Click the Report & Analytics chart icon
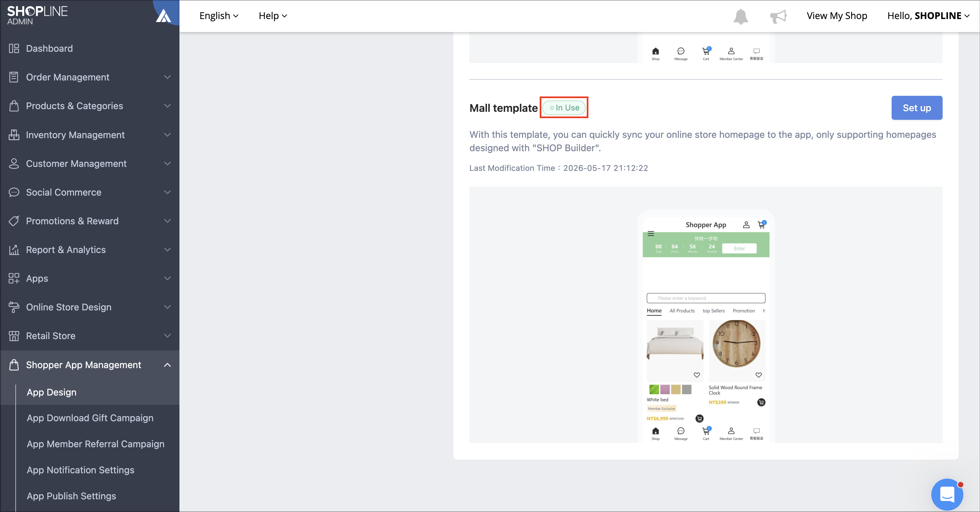980x512 pixels. pyautogui.click(x=14, y=250)
